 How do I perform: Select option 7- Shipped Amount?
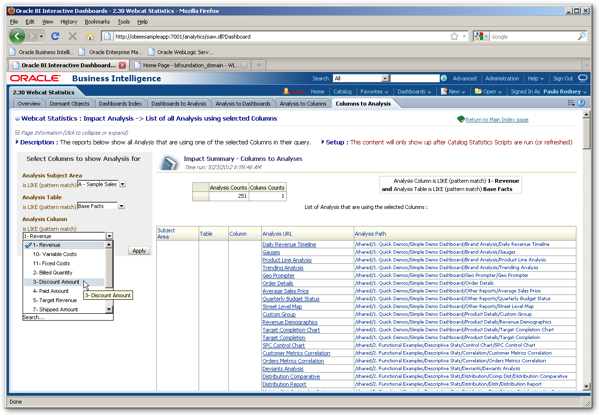point(64,309)
